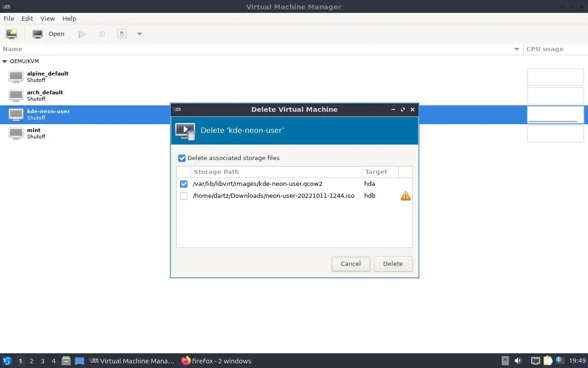Click the warning icon on hdb row
Viewport: 588px width, 368px height.
click(x=405, y=196)
